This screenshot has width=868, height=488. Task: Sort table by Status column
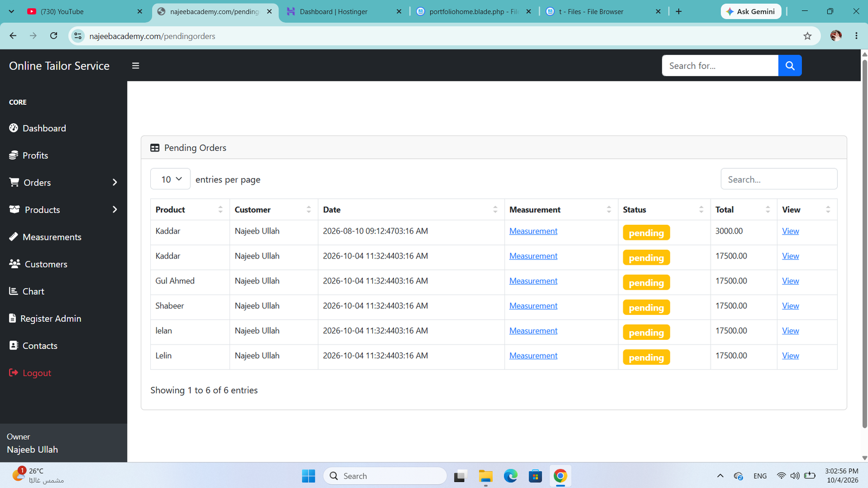[x=664, y=210]
